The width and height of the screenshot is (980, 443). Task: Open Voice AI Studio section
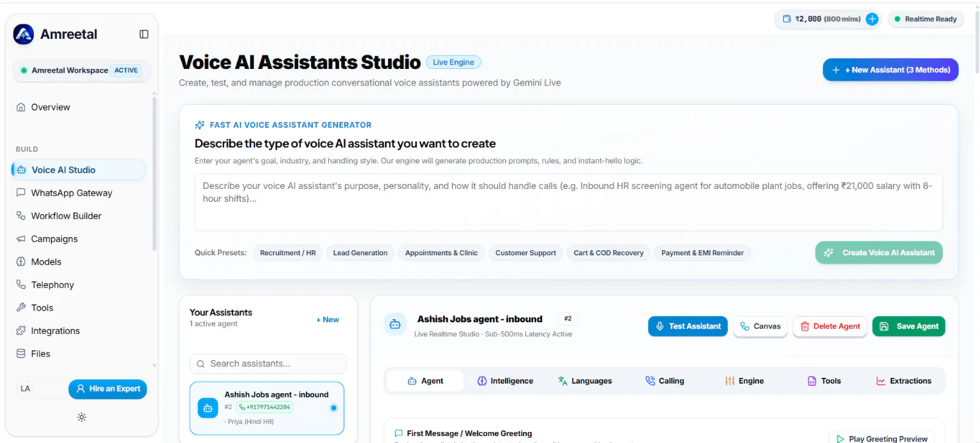(79, 170)
